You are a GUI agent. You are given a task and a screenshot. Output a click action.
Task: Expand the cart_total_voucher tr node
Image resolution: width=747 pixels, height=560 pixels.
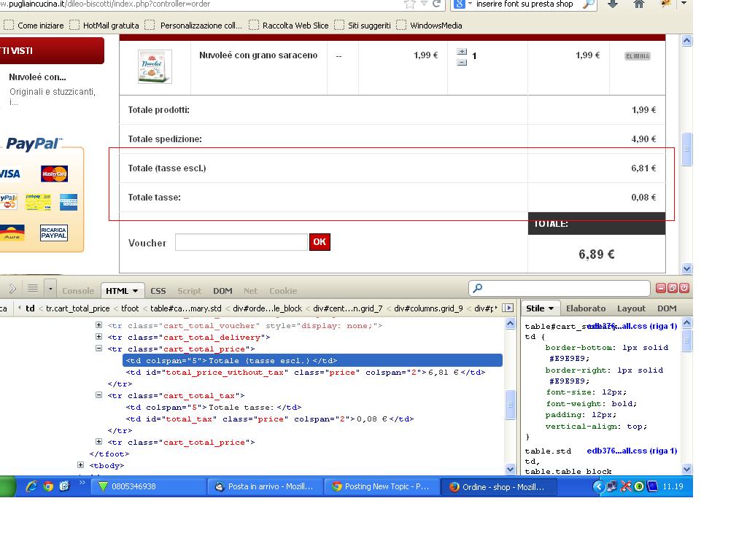pos(98,324)
